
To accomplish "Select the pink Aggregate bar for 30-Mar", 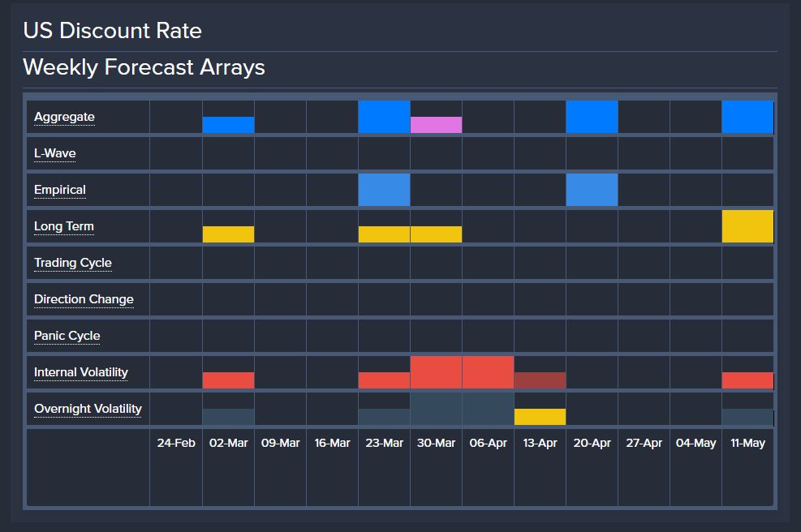I will [x=437, y=125].
